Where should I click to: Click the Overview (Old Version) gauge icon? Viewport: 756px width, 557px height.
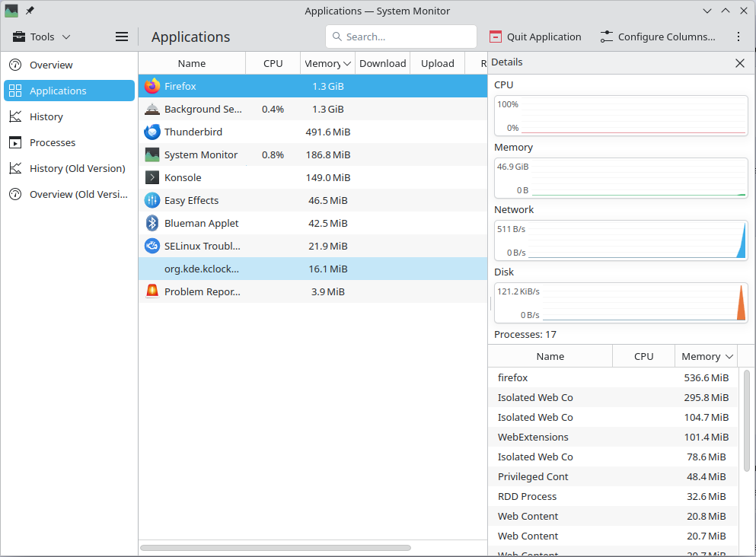15,194
